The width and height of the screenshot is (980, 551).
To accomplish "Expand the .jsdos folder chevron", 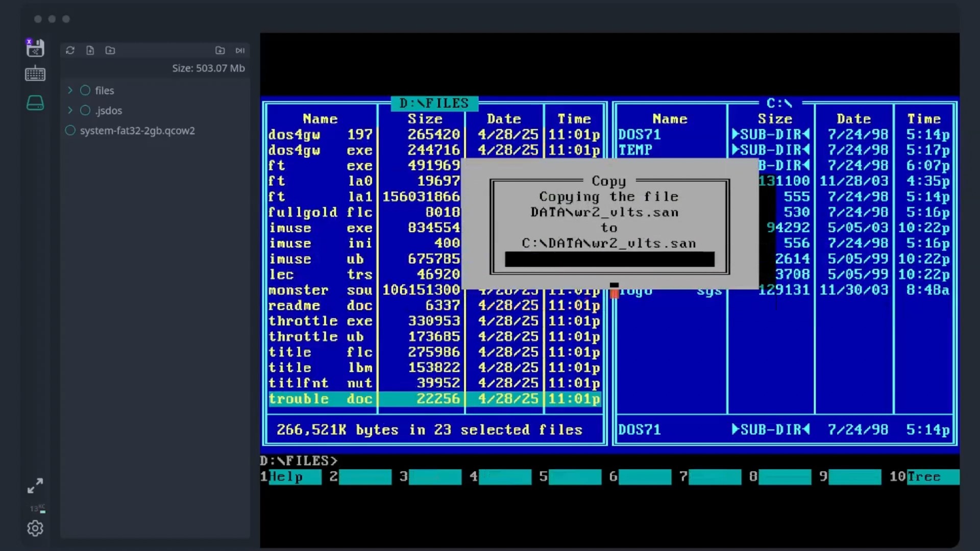I will (70, 110).
